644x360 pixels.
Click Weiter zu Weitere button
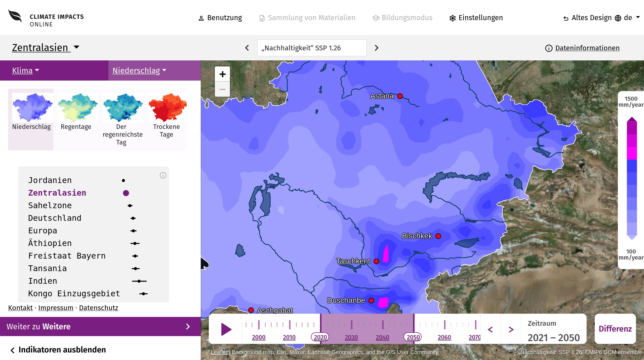pos(100,327)
